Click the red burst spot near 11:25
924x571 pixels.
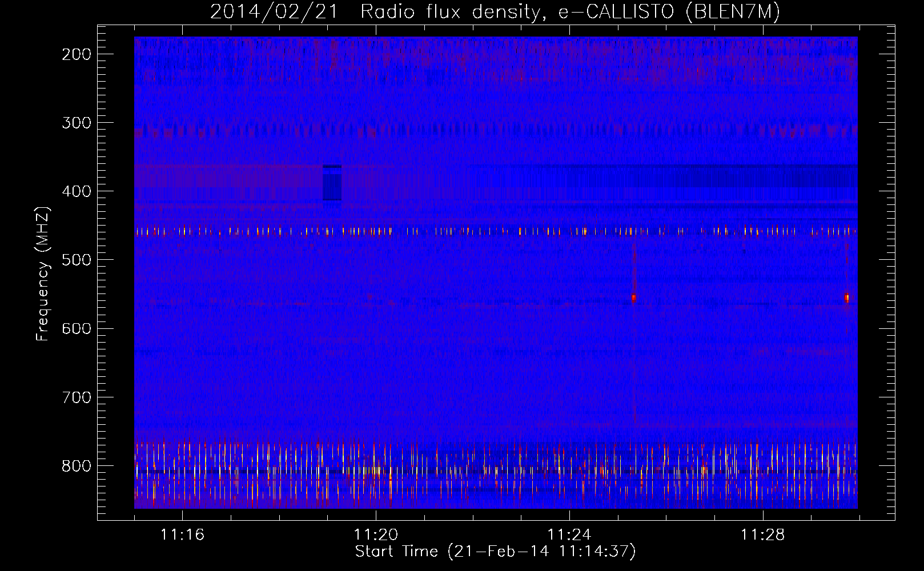click(x=634, y=298)
